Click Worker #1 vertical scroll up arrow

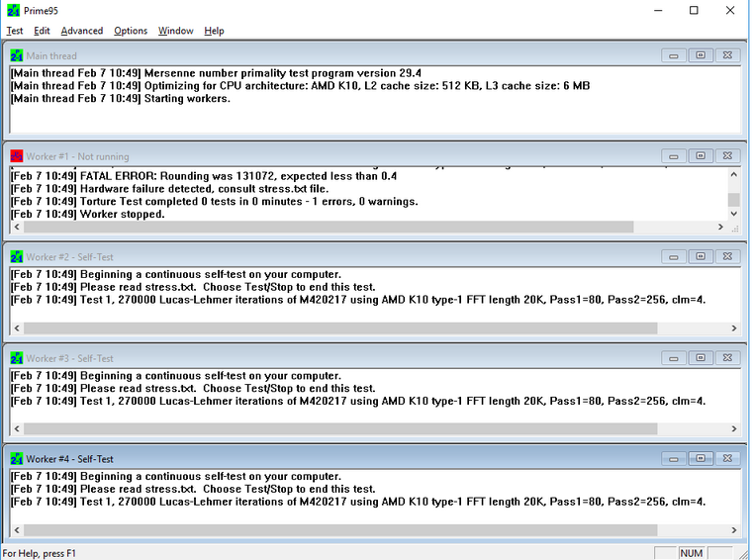(x=734, y=174)
